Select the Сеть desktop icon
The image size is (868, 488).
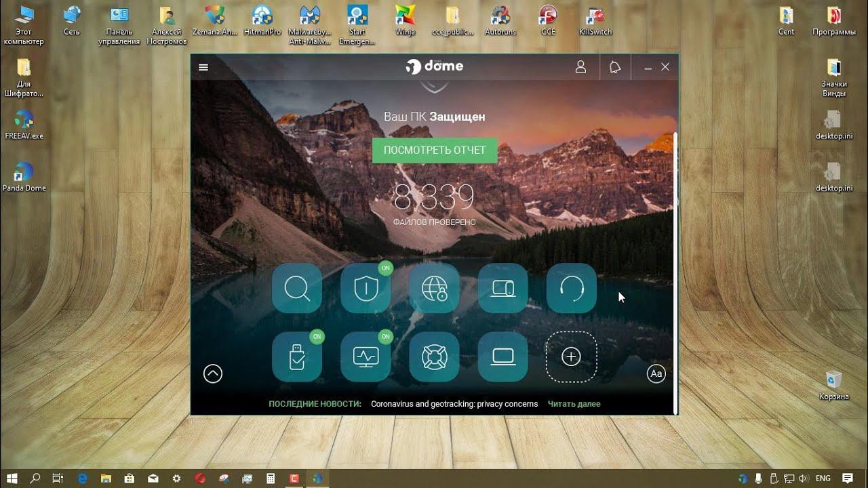click(x=71, y=20)
